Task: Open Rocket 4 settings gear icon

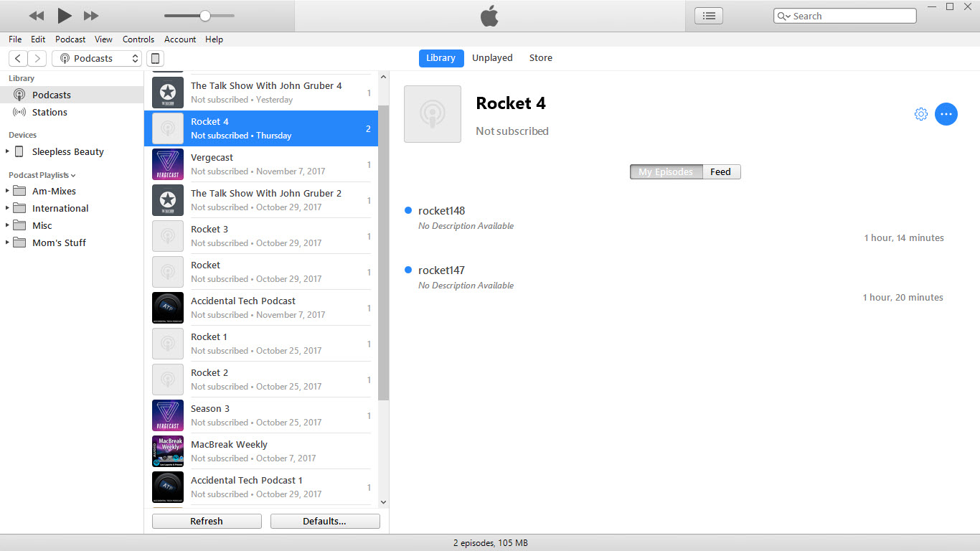Action: 920,114
